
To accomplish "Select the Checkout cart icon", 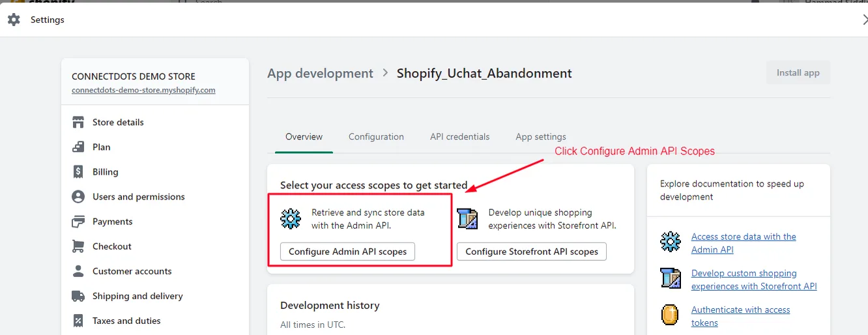I will 78,246.
